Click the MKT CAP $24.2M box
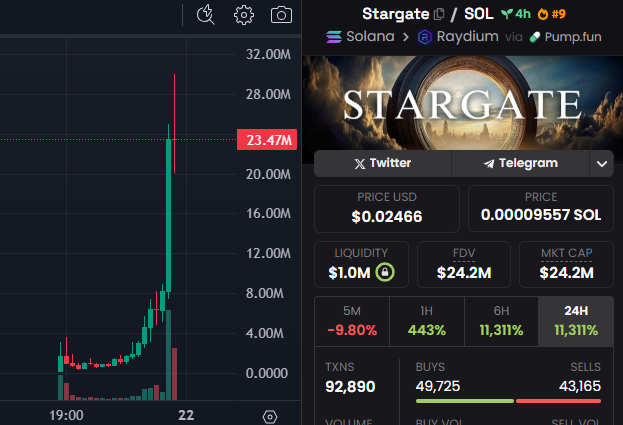Viewport: 623px width, 425px height. point(567,265)
